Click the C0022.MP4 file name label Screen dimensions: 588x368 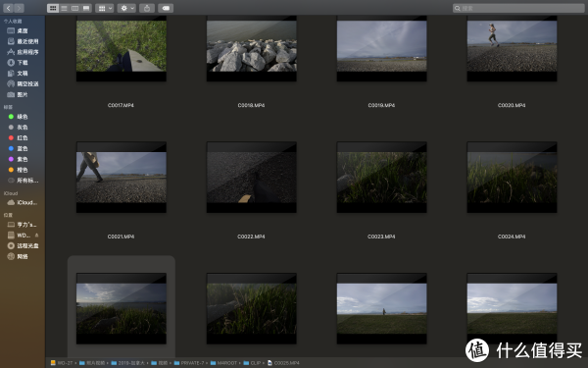[x=251, y=237]
